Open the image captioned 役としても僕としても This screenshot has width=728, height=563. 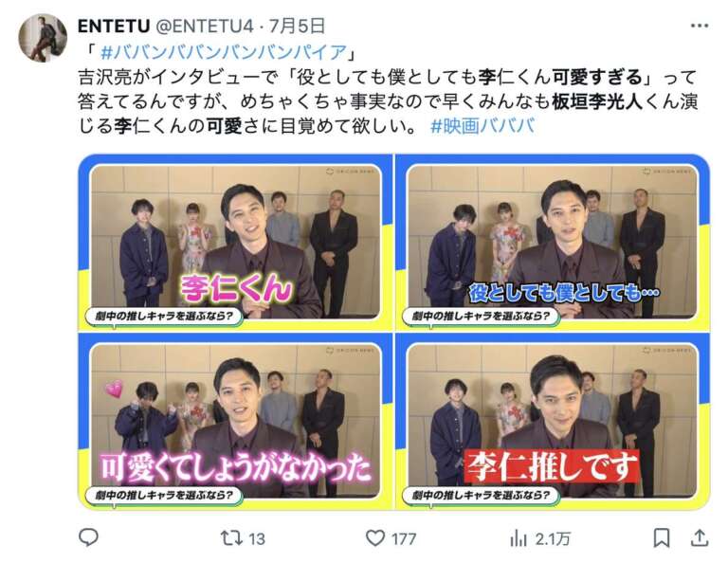[x=553, y=242]
